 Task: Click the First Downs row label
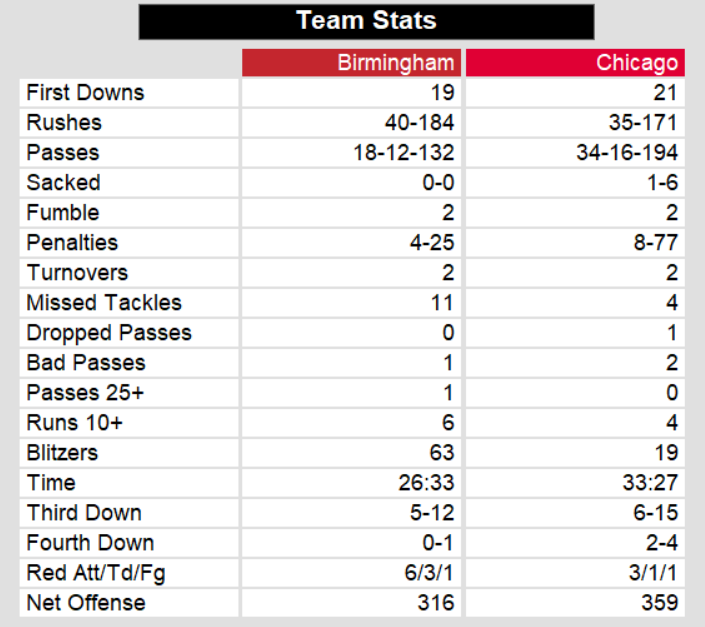pos(85,93)
